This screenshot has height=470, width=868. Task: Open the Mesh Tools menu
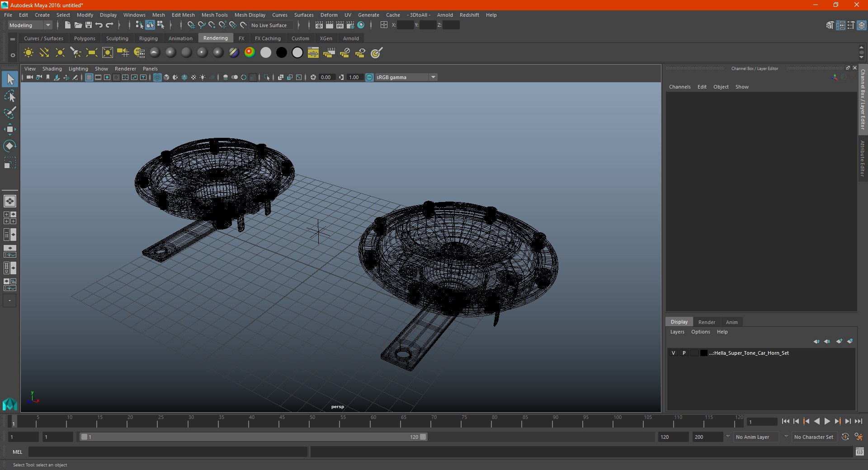click(x=214, y=15)
